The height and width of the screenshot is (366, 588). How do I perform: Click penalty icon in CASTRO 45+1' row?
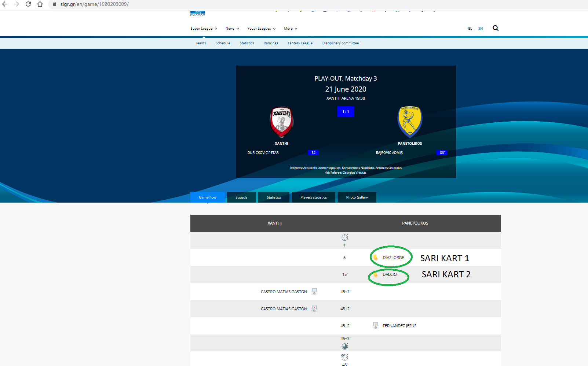point(314,292)
